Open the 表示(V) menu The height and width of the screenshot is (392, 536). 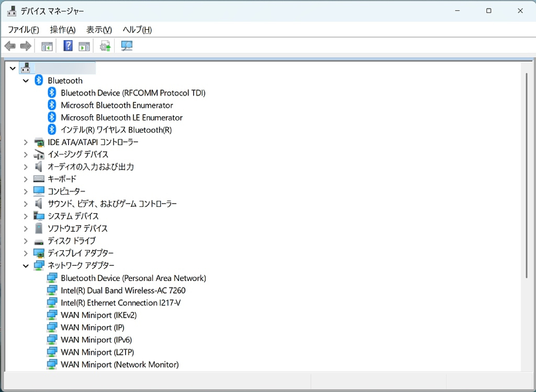99,30
